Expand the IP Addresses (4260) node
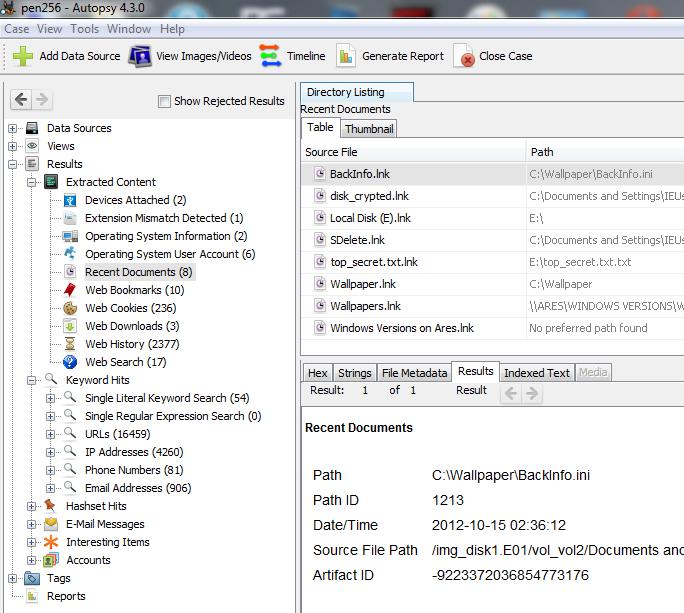 [51, 452]
